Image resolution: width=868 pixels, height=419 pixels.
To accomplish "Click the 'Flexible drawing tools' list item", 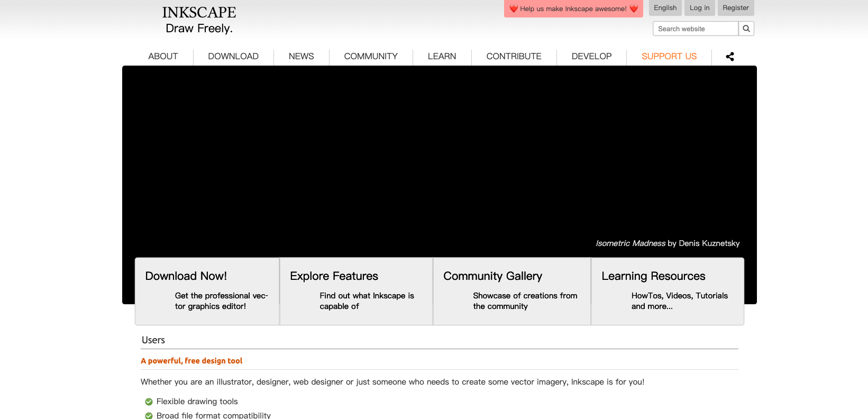I will [197, 402].
